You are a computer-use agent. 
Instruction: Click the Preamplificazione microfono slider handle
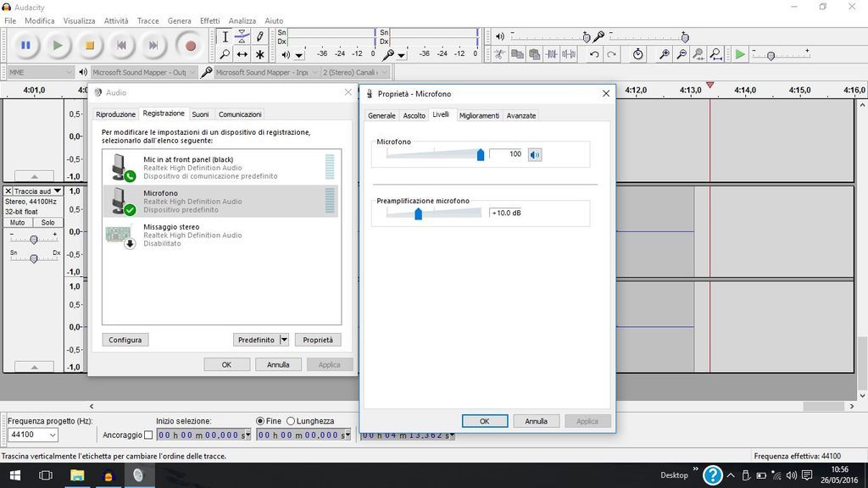(x=418, y=214)
